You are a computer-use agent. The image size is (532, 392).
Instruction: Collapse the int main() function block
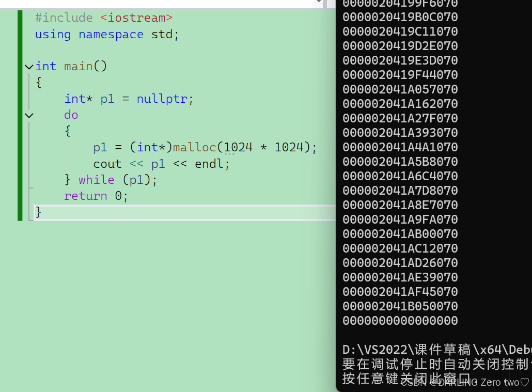[29, 67]
